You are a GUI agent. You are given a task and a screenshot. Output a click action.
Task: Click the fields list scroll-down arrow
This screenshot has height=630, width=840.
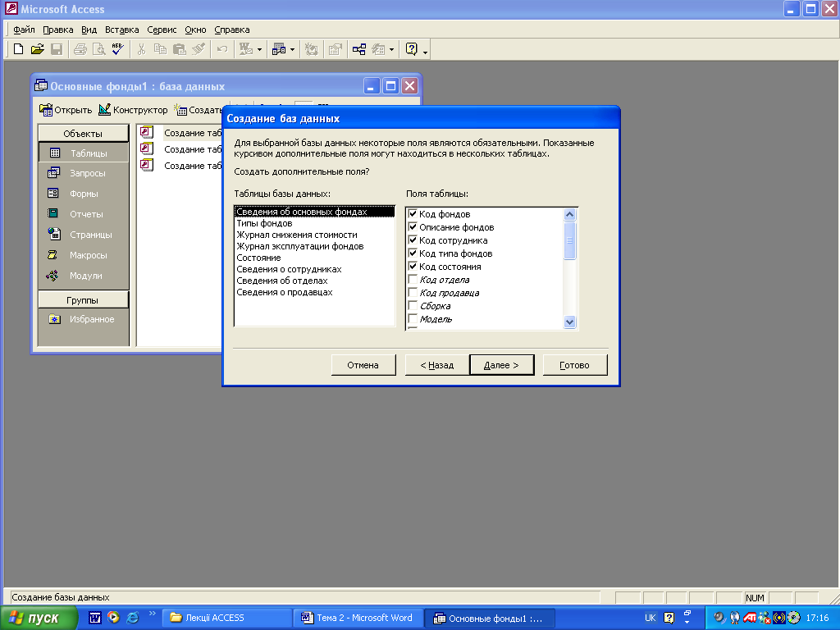[x=569, y=322]
